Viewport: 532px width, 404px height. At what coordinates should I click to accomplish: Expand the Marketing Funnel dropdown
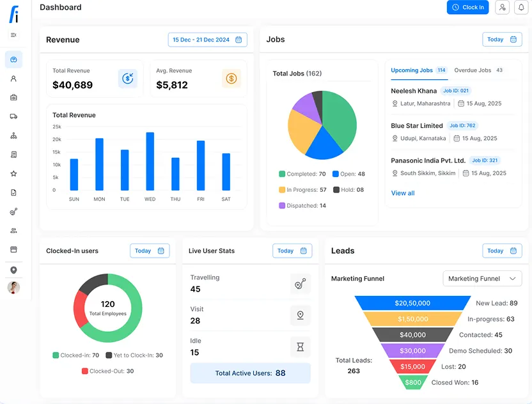point(482,279)
